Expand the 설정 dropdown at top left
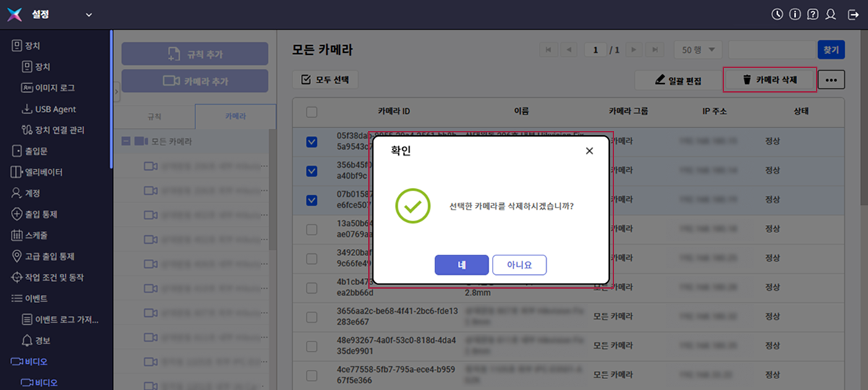Screen dimensions: 868x390 coord(89,14)
